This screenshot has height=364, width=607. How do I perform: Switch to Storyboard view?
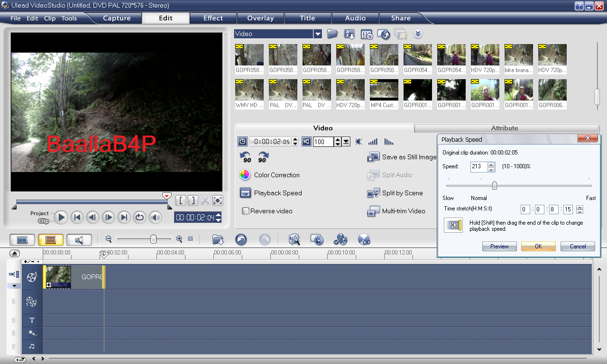[22, 240]
